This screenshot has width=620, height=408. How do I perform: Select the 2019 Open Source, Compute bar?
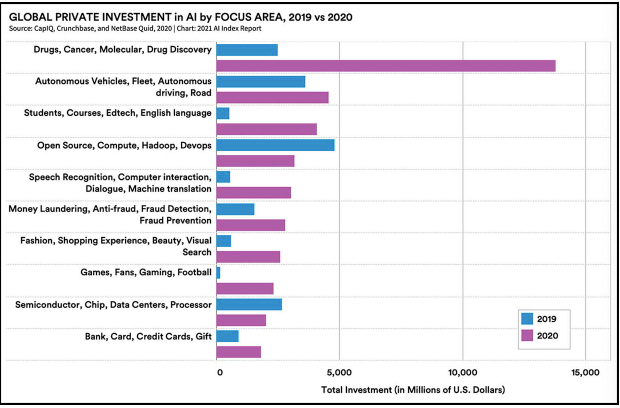[275, 145]
